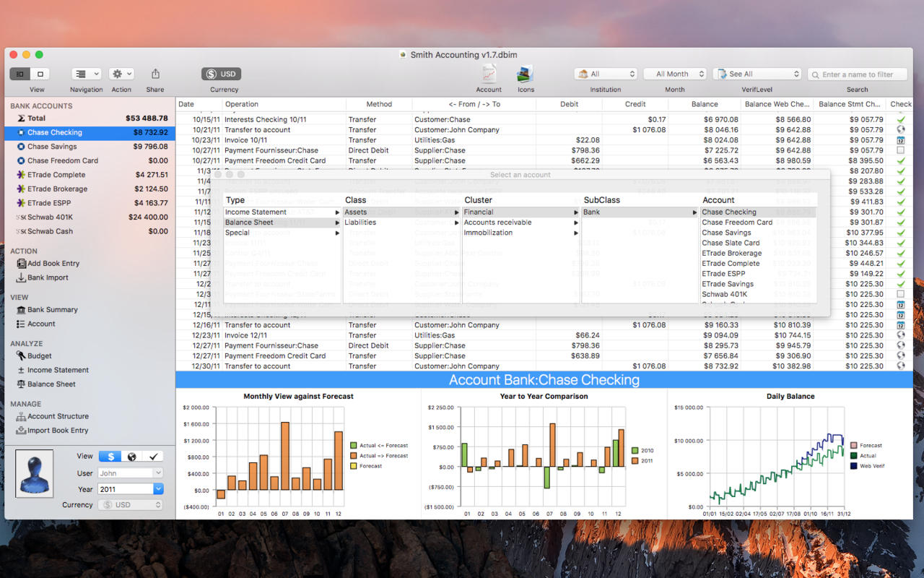This screenshot has width=924, height=578.
Task: Expand Accounts receivable in the Cluster column
Action: click(x=521, y=223)
